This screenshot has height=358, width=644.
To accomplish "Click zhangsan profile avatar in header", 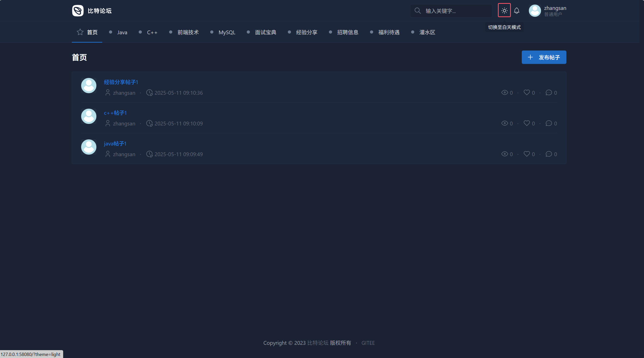I will 535,11.
